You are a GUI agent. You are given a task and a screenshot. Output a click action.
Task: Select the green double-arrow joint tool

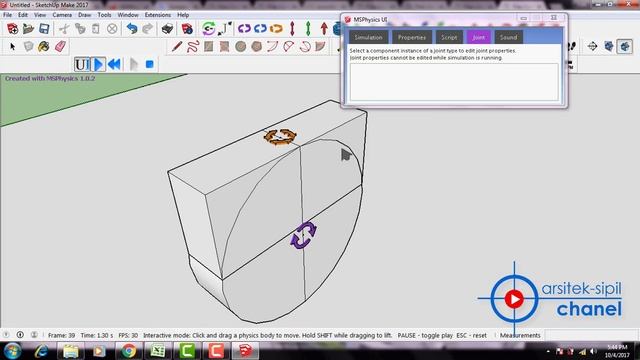(x=308, y=29)
